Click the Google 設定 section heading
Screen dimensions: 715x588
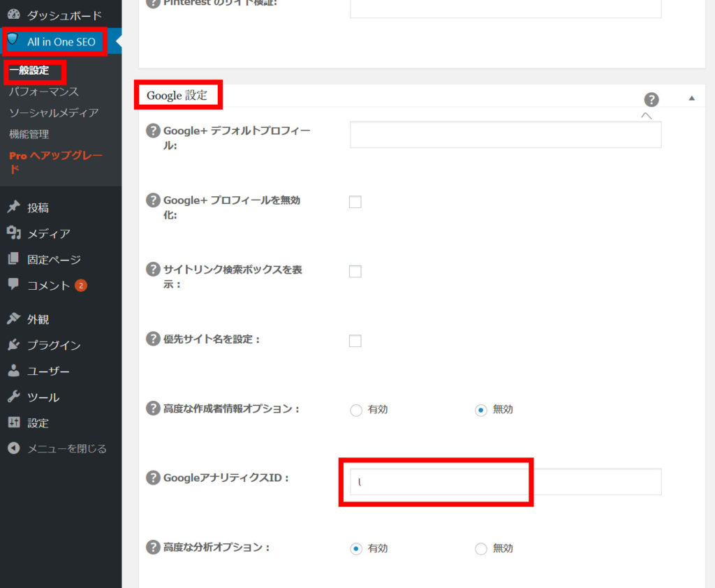click(x=177, y=96)
